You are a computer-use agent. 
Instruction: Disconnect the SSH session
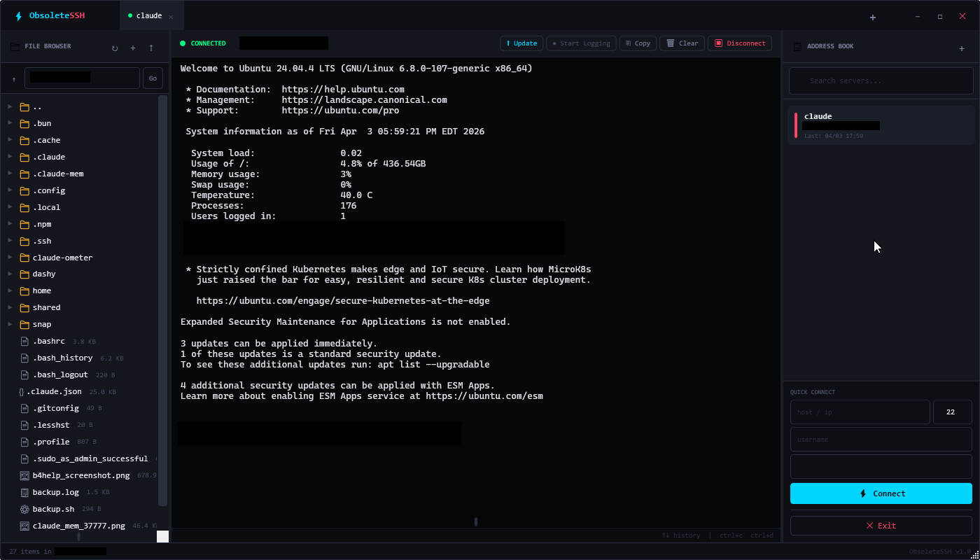pyautogui.click(x=740, y=43)
